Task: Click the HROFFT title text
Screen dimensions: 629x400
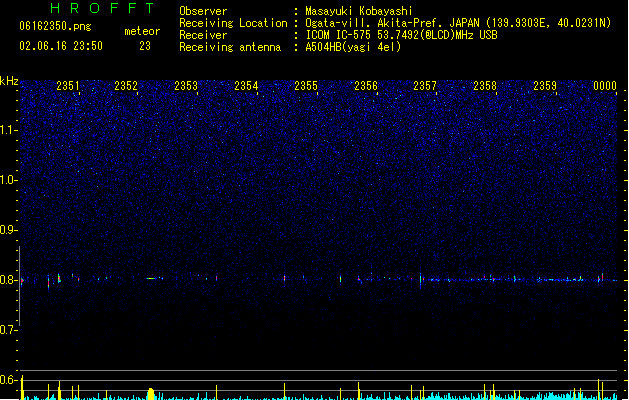Action: 103,8
